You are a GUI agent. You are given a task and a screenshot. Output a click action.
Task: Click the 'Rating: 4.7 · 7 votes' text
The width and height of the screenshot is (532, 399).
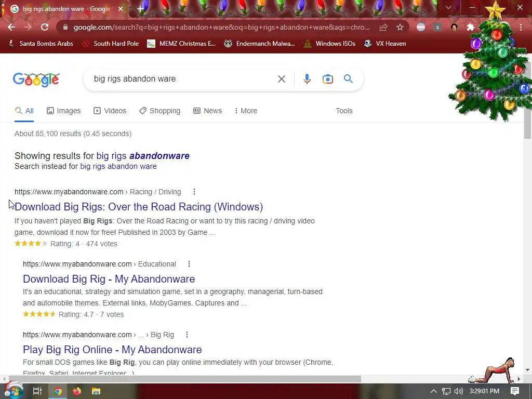[91, 314]
